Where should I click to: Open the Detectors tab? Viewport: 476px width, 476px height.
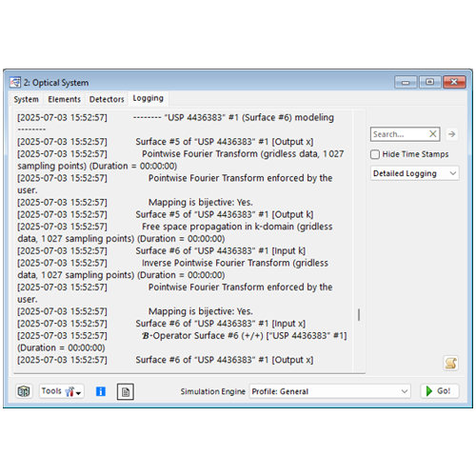click(x=107, y=99)
